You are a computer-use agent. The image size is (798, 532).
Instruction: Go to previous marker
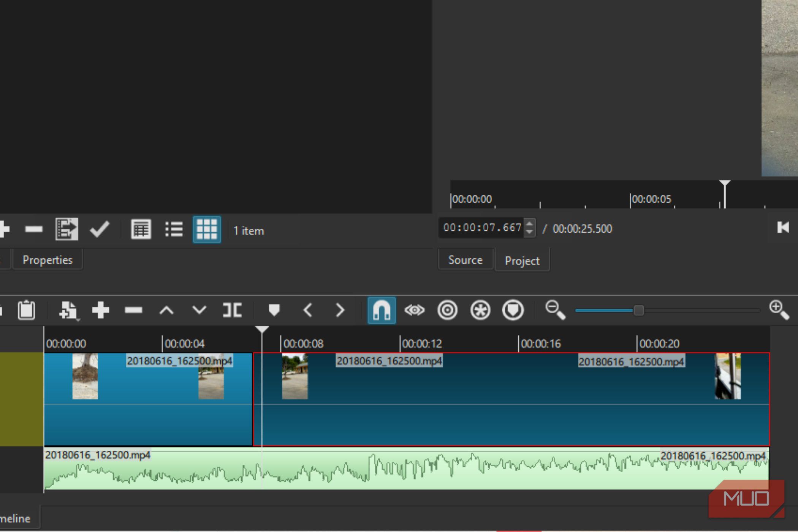pyautogui.click(x=307, y=310)
